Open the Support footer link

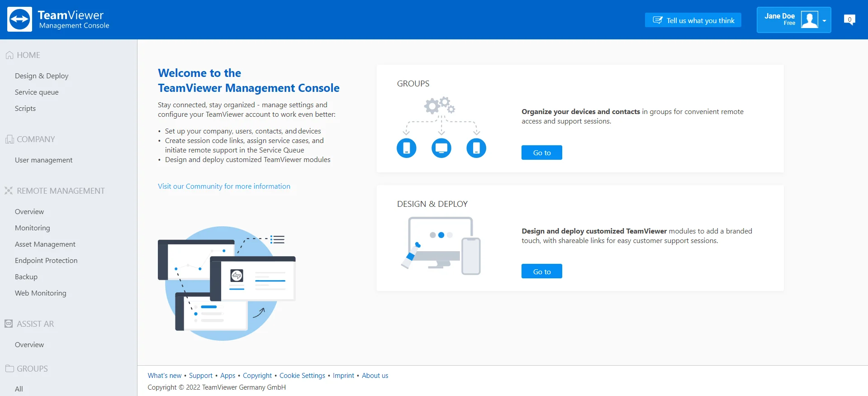(201, 376)
